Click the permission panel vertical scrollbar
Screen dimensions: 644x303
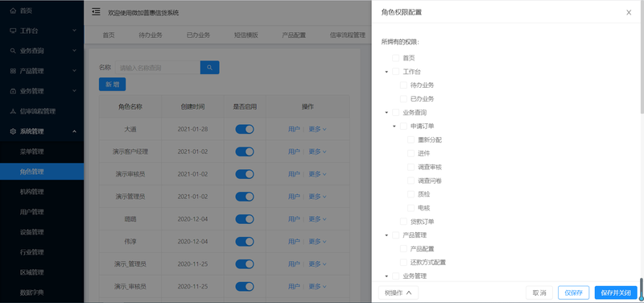(642, 57)
